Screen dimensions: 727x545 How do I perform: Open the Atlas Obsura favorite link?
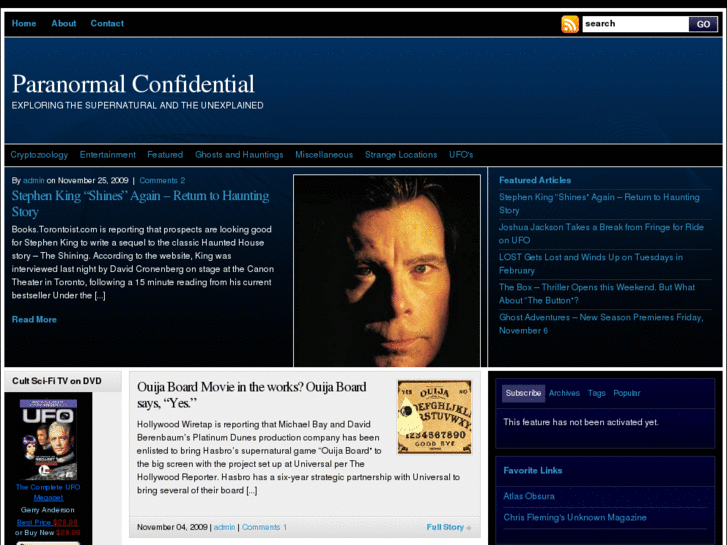click(529, 496)
